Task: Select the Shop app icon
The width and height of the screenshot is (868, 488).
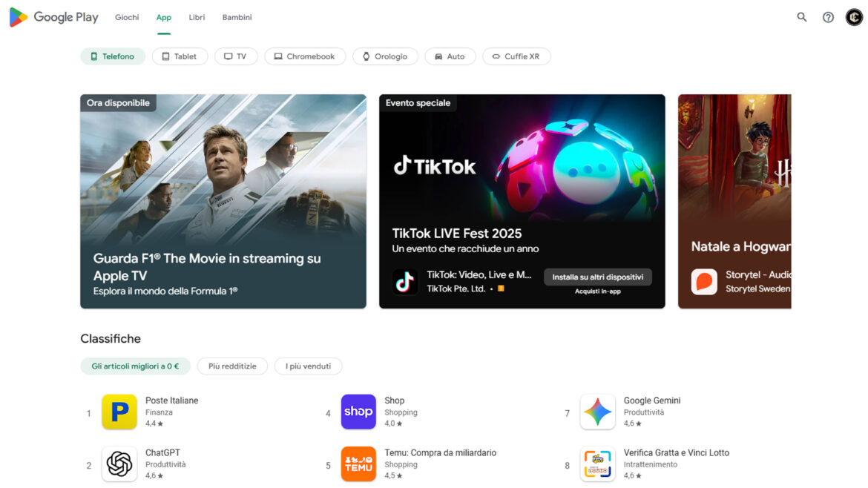Action: pyautogui.click(x=359, y=412)
